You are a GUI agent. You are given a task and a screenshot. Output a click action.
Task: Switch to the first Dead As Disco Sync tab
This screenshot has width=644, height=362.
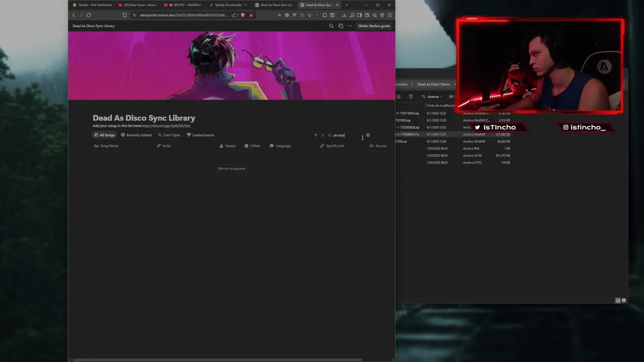(x=274, y=5)
